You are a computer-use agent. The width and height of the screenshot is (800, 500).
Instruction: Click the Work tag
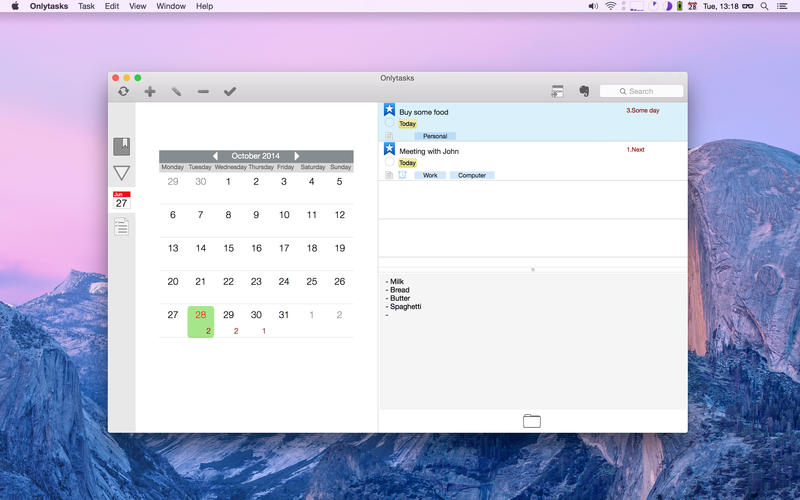(x=430, y=175)
